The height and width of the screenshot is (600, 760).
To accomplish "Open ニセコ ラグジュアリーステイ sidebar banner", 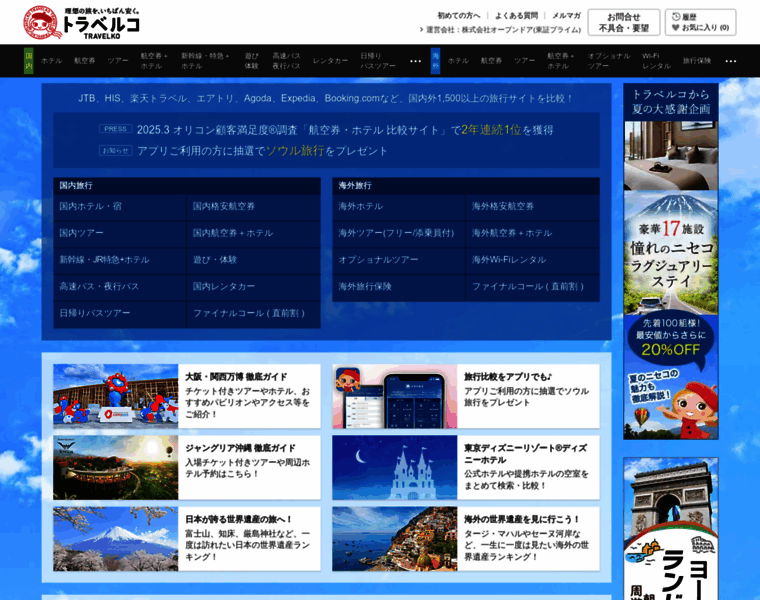I will pos(671,262).
